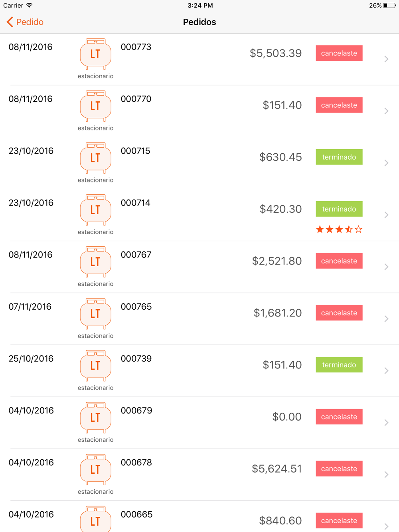
Task: Tap the tank icon for order 000714
Action: [95, 210]
